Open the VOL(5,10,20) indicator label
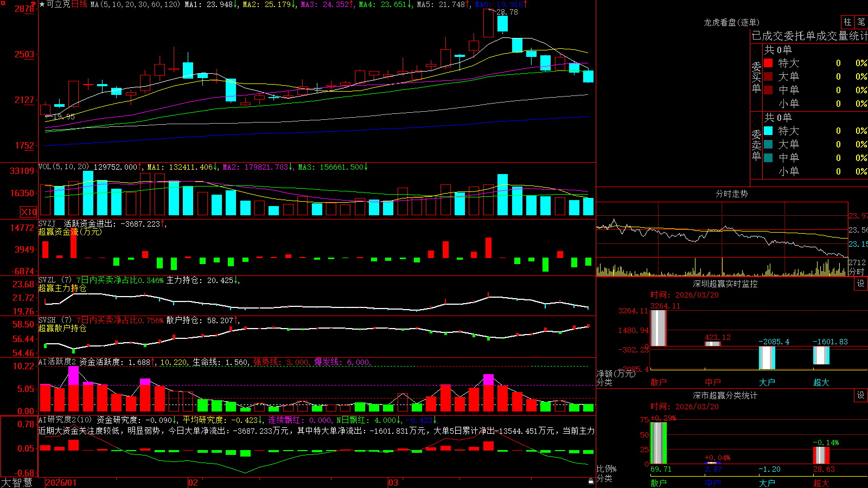This screenshot has height=488, width=868. [63, 167]
